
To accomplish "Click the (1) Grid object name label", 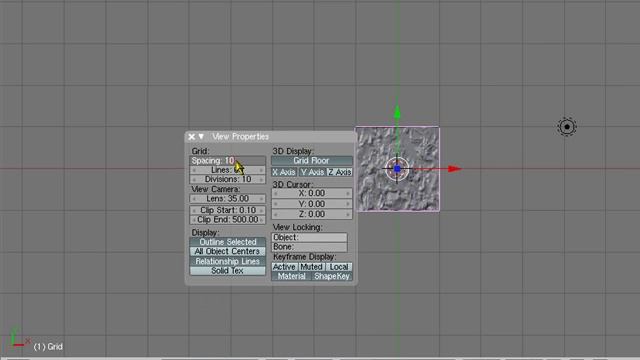I will (x=48, y=347).
